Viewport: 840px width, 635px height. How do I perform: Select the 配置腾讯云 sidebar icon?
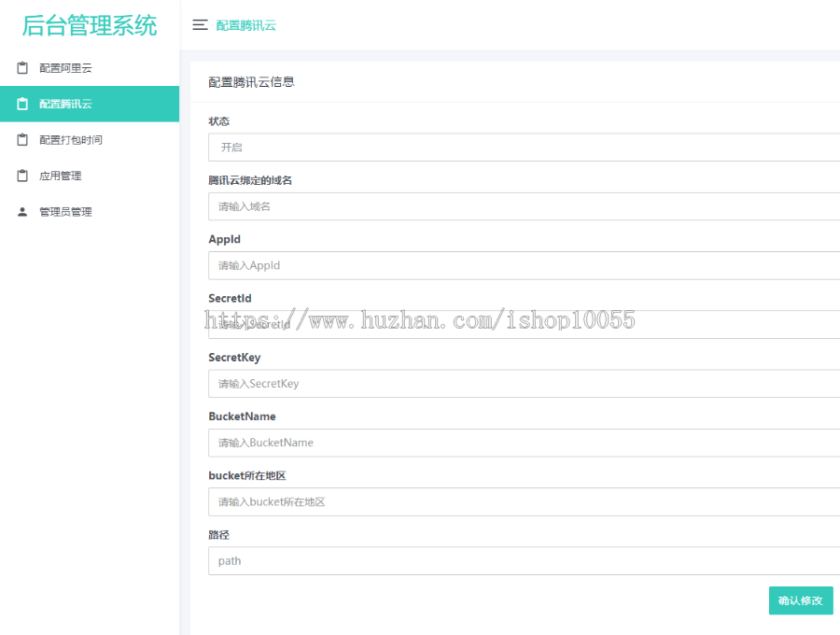tap(21, 103)
